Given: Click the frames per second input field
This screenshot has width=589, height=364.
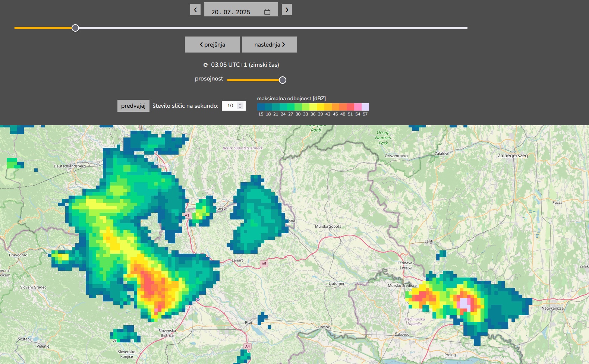Looking at the screenshot, I should (x=230, y=106).
